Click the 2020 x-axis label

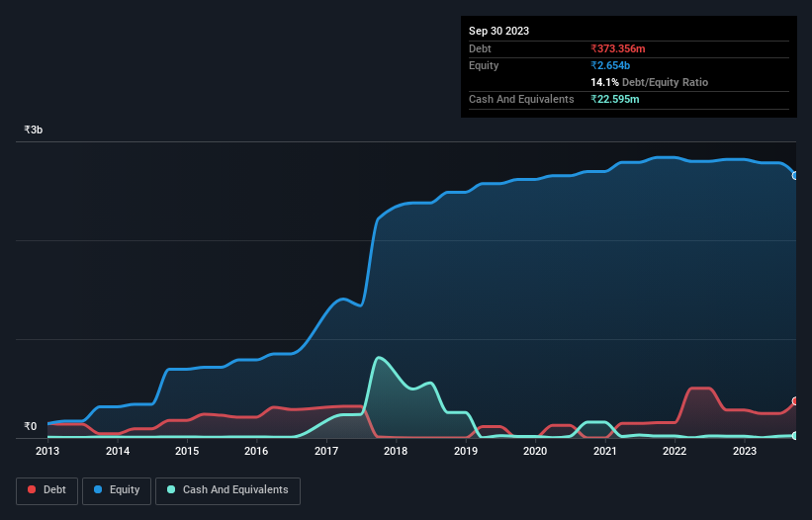pos(535,451)
